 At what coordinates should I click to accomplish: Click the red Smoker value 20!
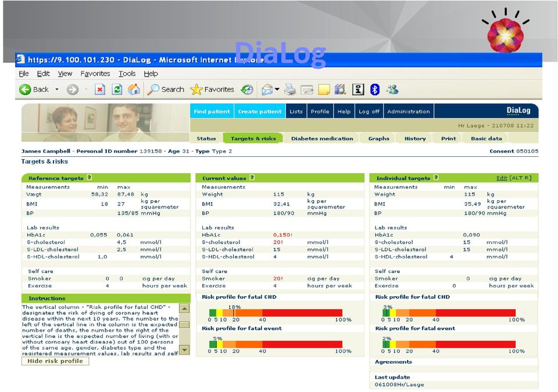pos(278,279)
